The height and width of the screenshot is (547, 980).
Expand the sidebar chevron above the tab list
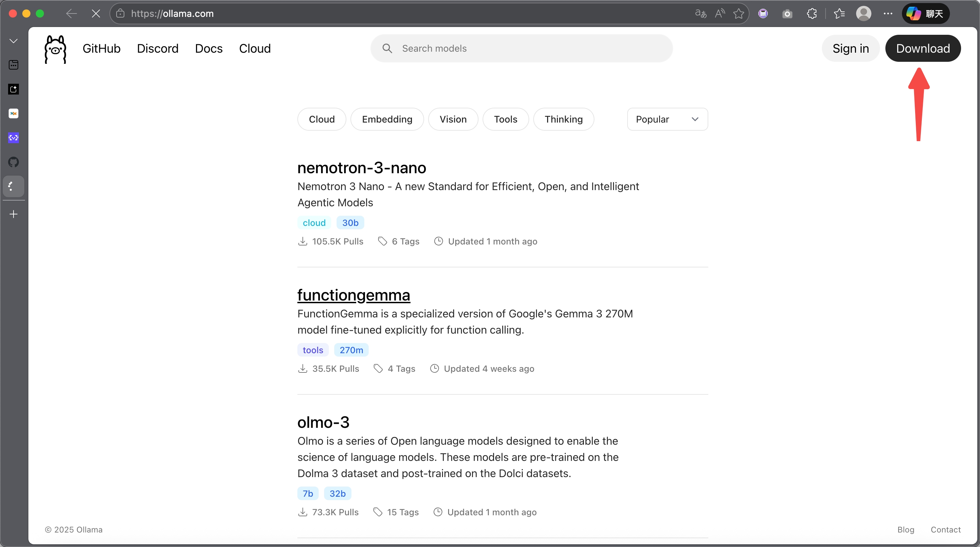14,41
